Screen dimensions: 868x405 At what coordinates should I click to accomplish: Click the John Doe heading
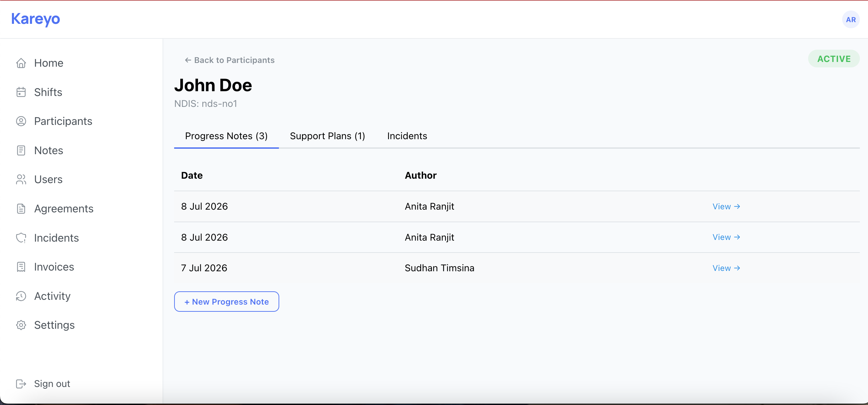click(x=213, y=85)
